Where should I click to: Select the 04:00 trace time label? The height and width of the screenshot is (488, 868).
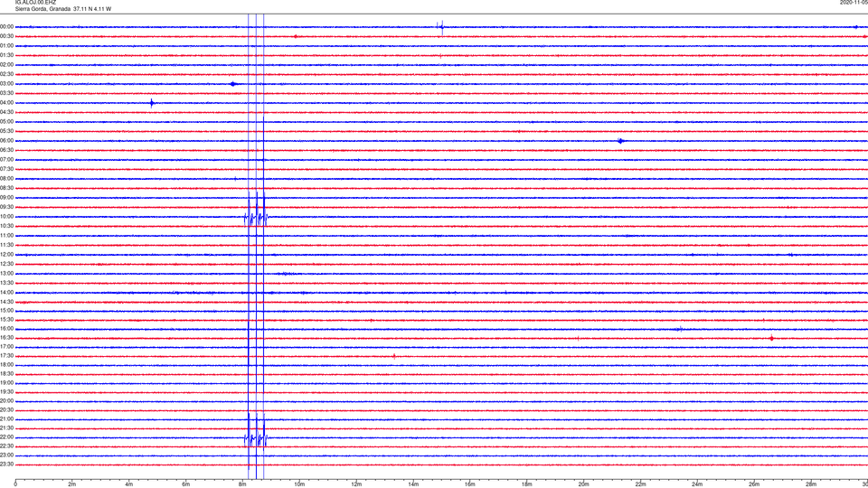(6, 102)
